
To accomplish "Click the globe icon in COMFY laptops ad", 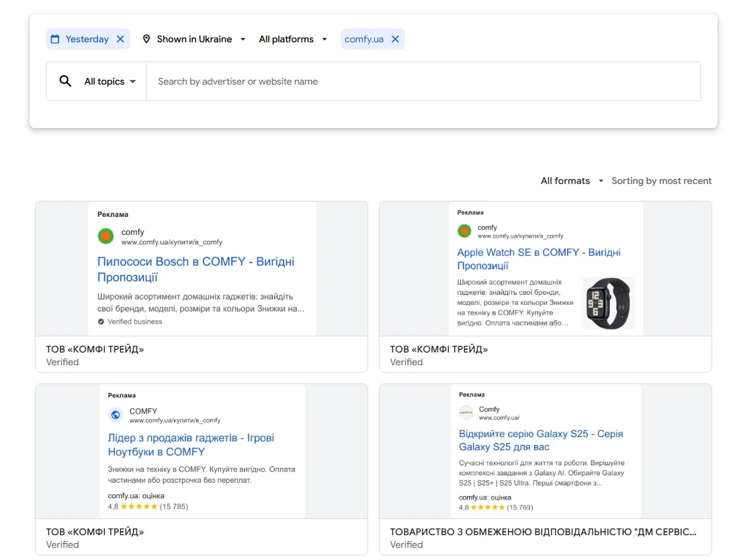I will (116, 414).
